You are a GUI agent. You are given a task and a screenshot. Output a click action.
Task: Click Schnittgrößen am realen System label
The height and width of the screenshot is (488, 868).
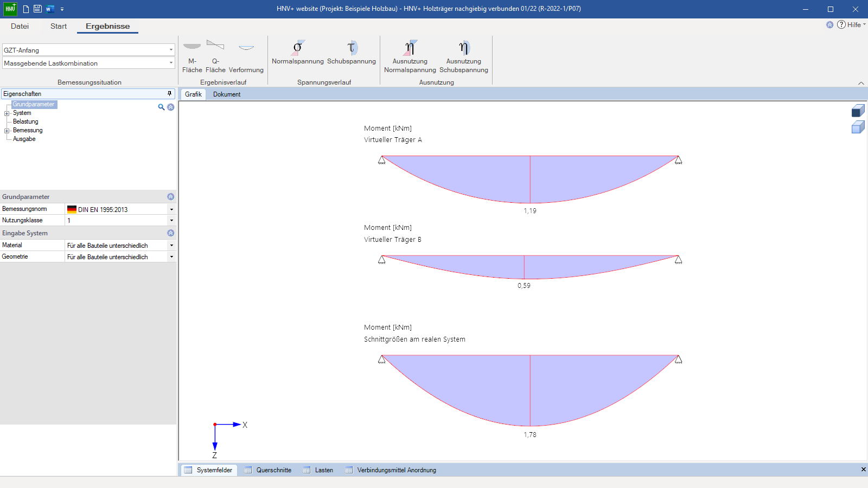coord(414,339)
